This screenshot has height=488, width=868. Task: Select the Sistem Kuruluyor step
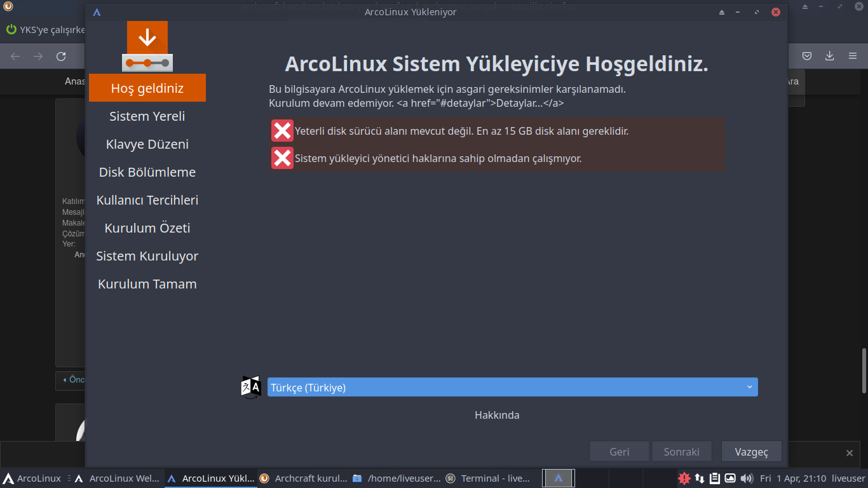[x=147, y=255]
